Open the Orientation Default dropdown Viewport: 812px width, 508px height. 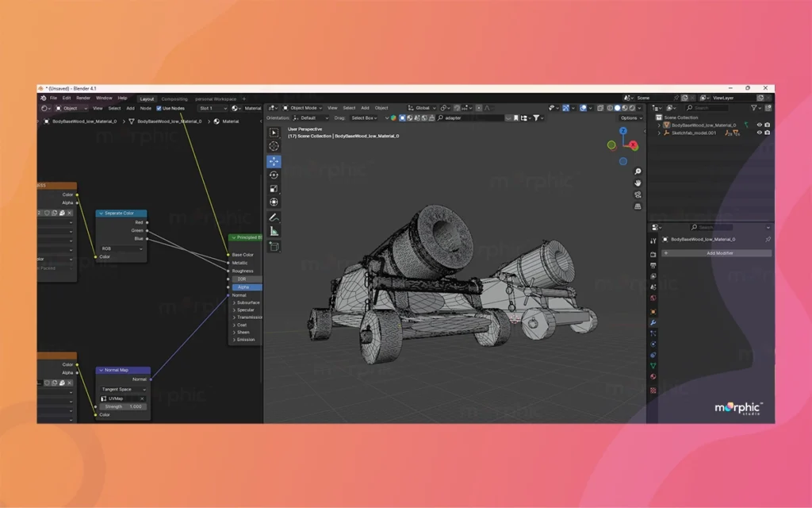pos(311,118)
